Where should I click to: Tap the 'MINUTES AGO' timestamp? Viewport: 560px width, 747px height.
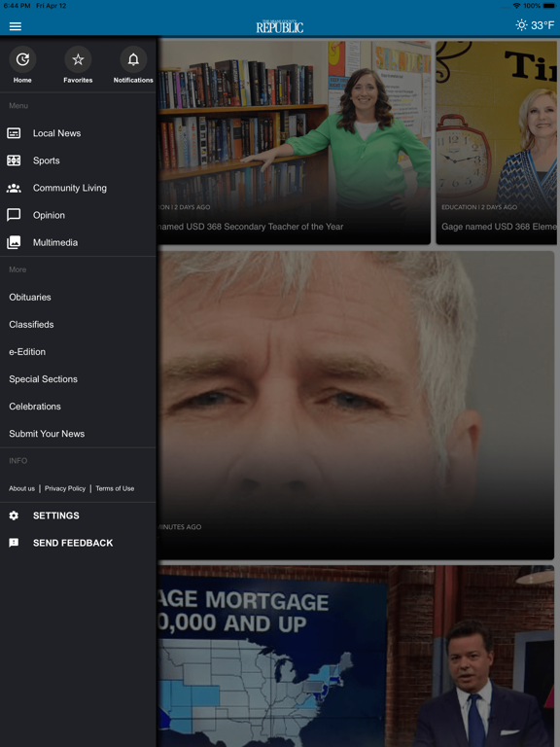tap(180, 527)
